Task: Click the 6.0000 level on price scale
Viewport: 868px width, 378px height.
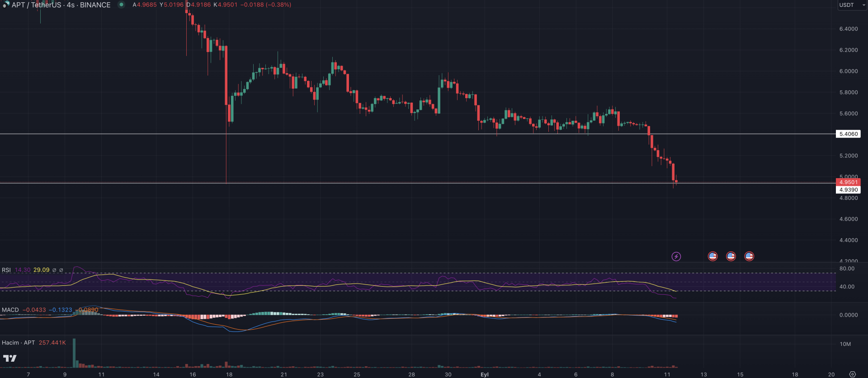Action: point(848,71)
